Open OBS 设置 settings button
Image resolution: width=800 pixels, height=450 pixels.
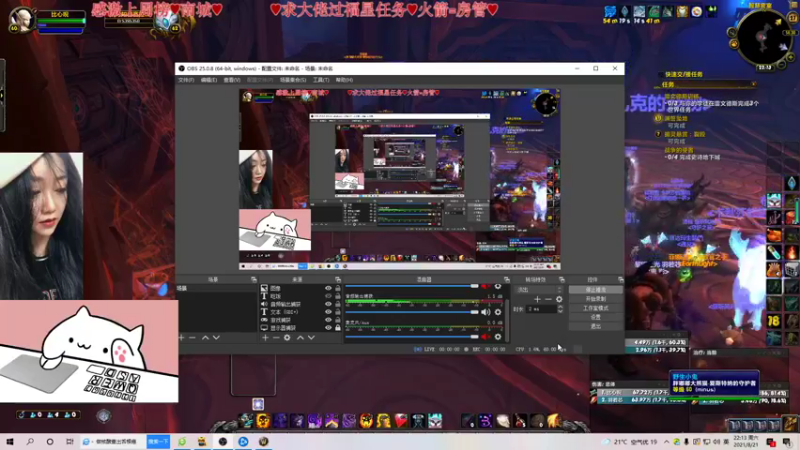tap(595, 317)
